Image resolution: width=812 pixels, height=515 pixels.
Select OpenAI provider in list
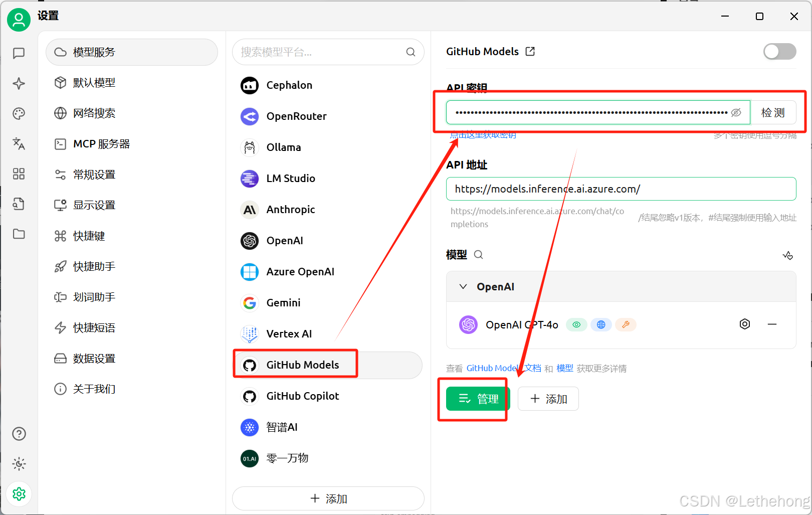pos(328,241)
